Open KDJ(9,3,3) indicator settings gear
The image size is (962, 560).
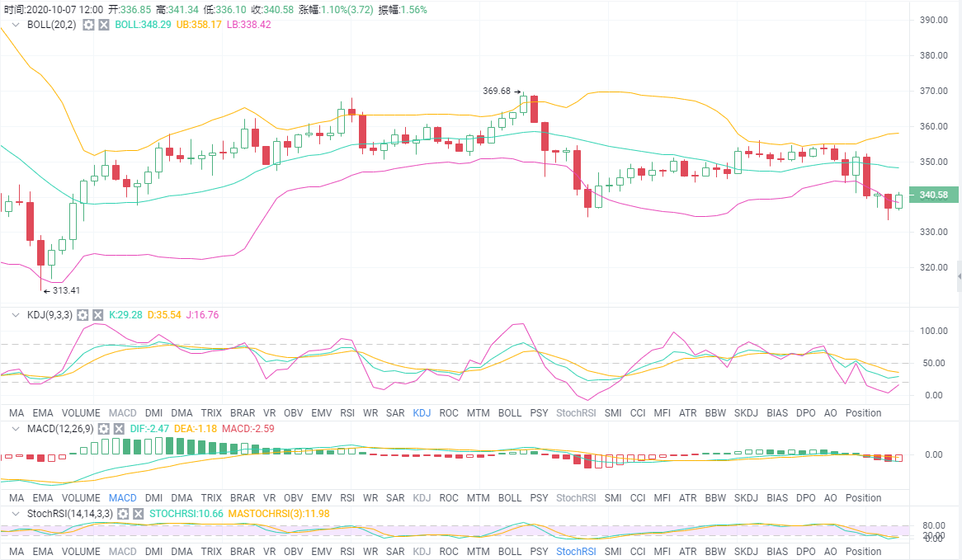pos(83,315)
